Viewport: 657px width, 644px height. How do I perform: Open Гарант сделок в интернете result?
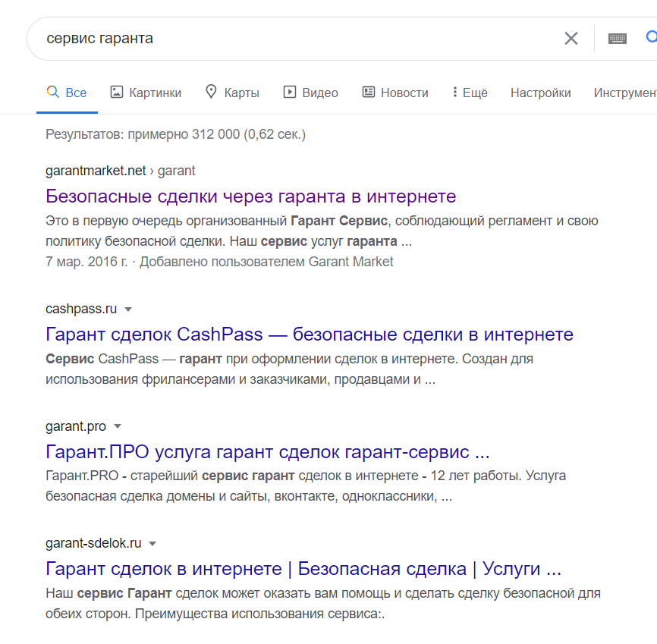[303, 569]
